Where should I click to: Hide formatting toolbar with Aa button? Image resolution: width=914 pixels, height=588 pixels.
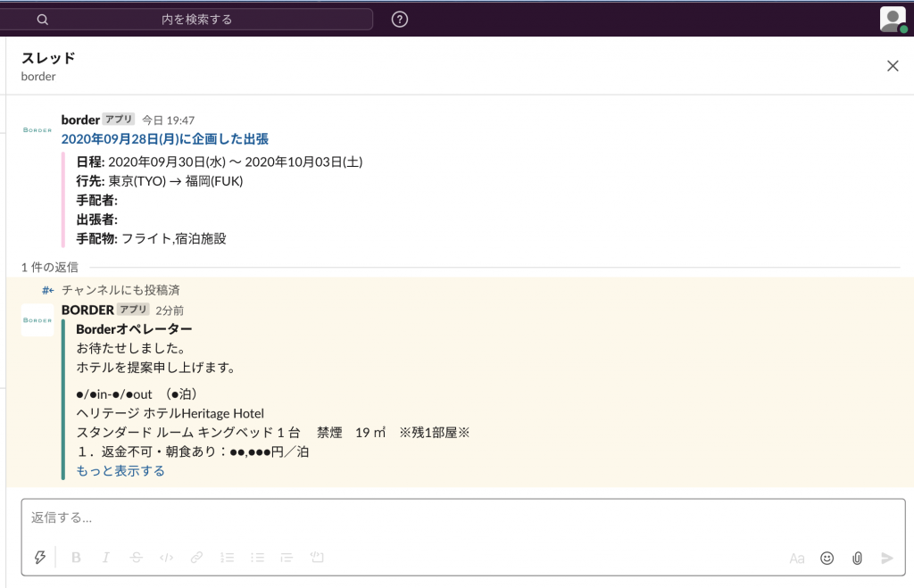click(796, 559)
